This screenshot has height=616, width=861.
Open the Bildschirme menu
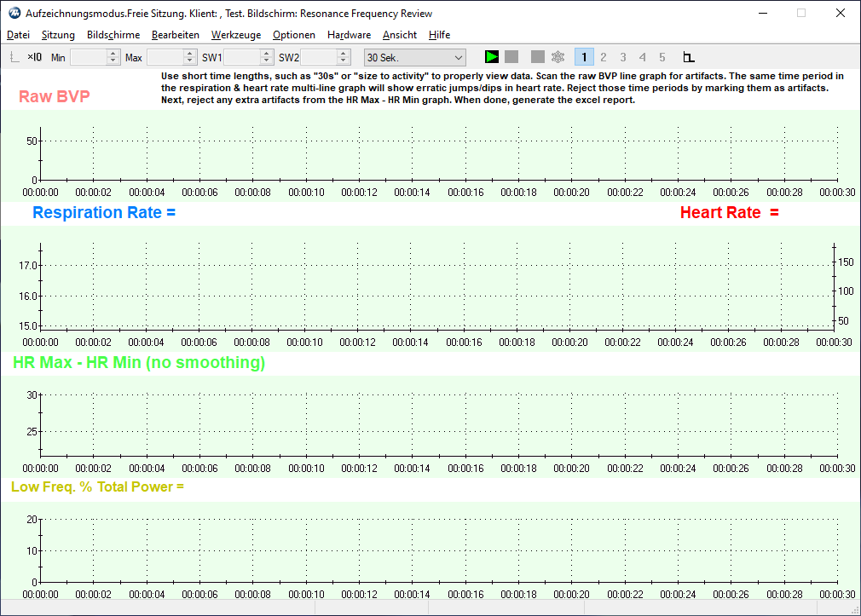113,35
